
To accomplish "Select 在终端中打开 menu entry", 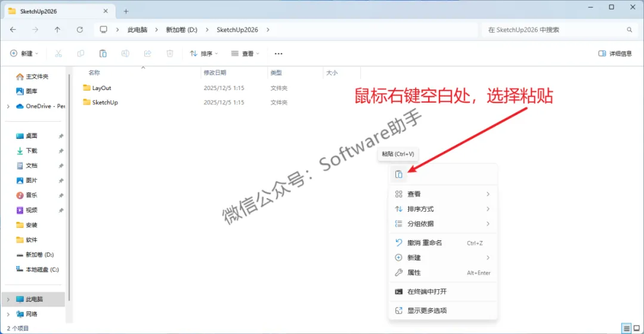I will click(x=442, y=292).
